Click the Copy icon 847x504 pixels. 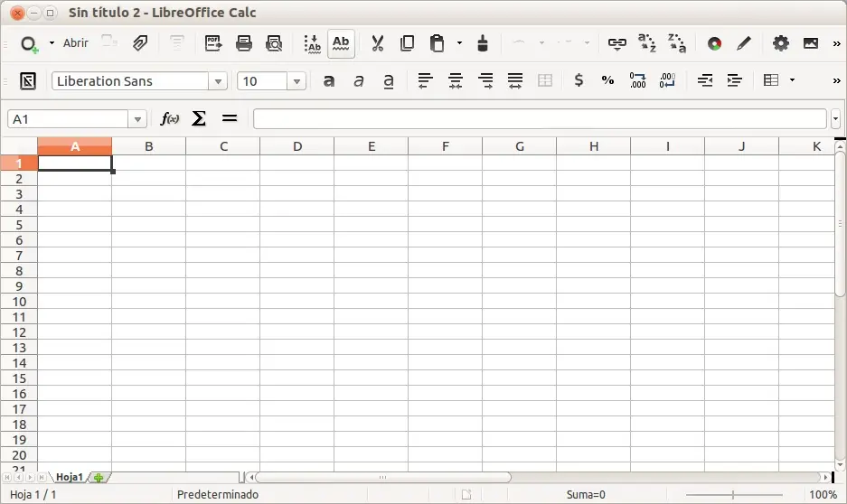coord(408,43)
